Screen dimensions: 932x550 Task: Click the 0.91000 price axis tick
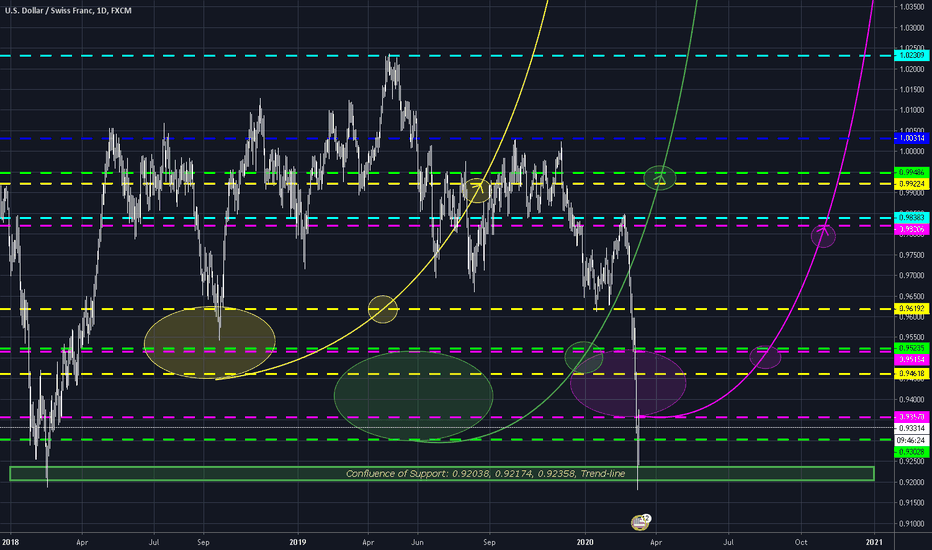click(x=912, y=524)
